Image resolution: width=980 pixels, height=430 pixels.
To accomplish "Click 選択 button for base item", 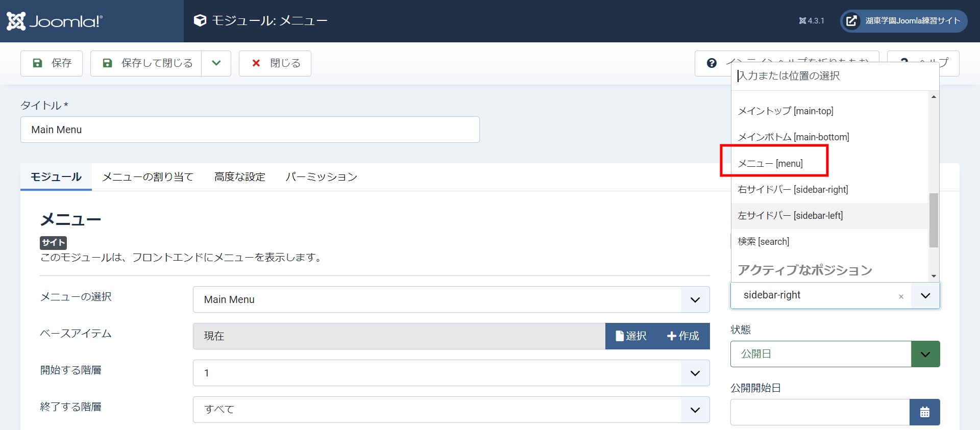I will click(x=631, y=336).
